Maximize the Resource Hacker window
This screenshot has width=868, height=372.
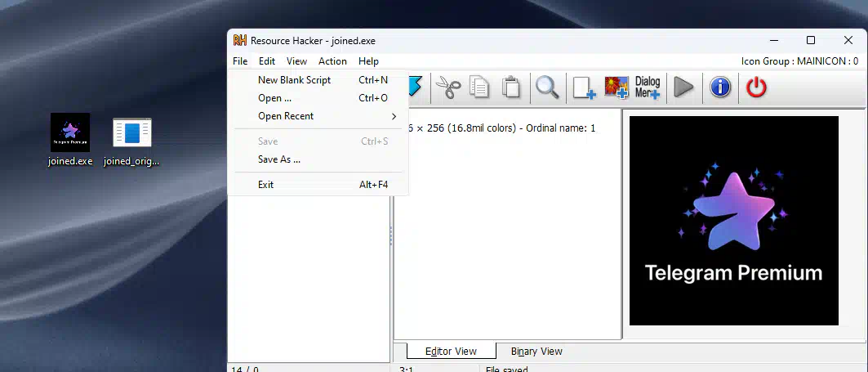click(x=810, y=40)
